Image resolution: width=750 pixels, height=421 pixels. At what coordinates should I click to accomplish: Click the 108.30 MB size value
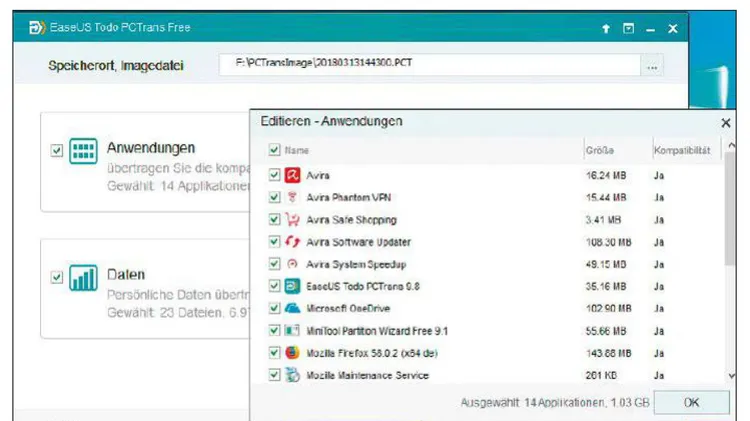608,242
